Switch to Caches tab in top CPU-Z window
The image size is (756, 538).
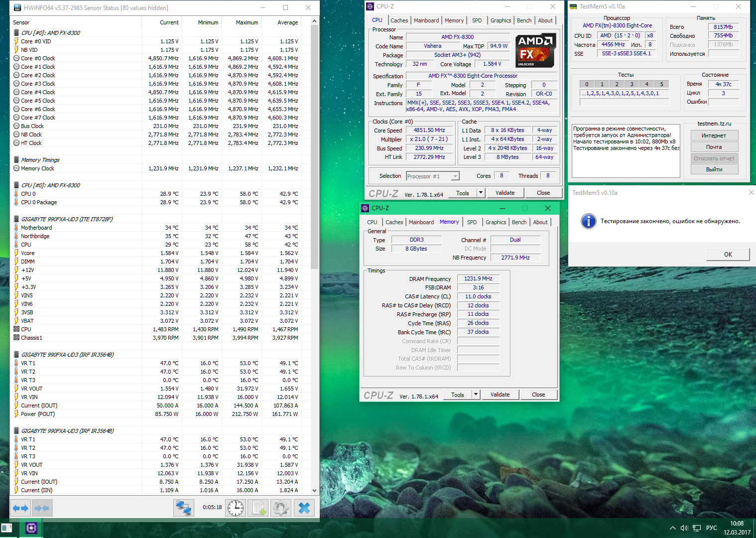pos(399,20)
